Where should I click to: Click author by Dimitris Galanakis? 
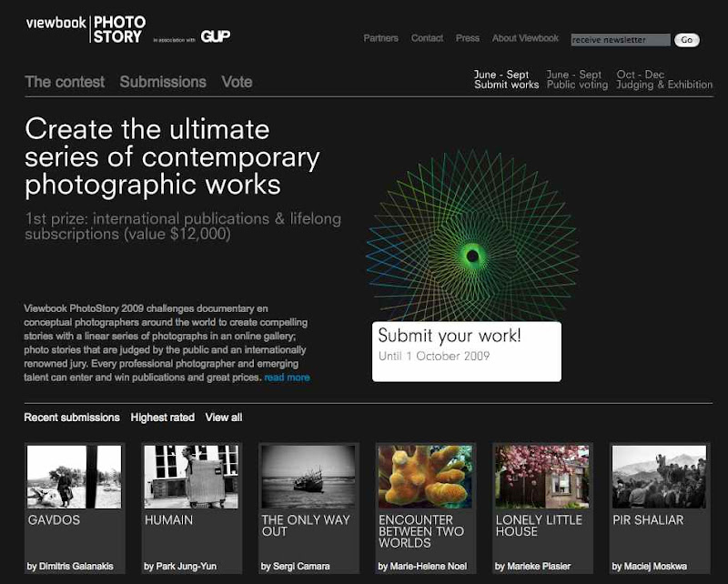(x=70, y=567)
